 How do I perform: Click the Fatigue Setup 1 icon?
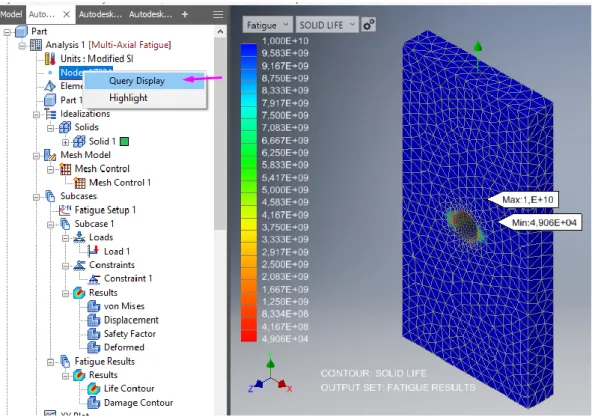[65, 210]
